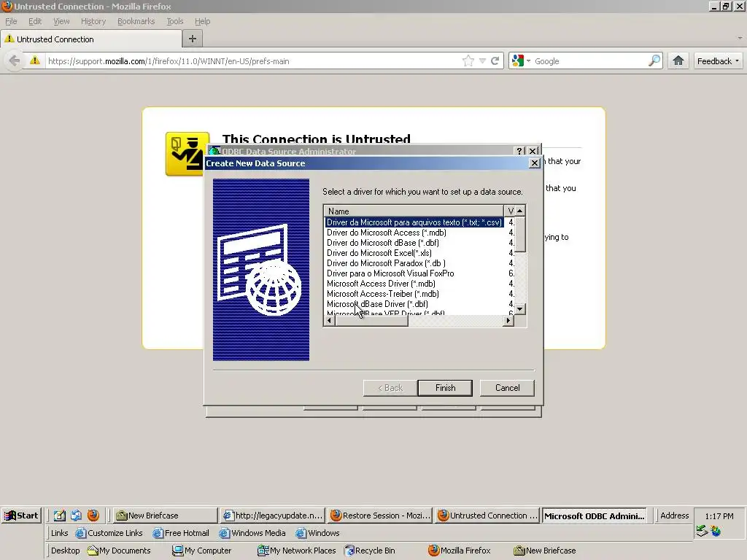Open the list all tabs dropdown

[740, 38]
